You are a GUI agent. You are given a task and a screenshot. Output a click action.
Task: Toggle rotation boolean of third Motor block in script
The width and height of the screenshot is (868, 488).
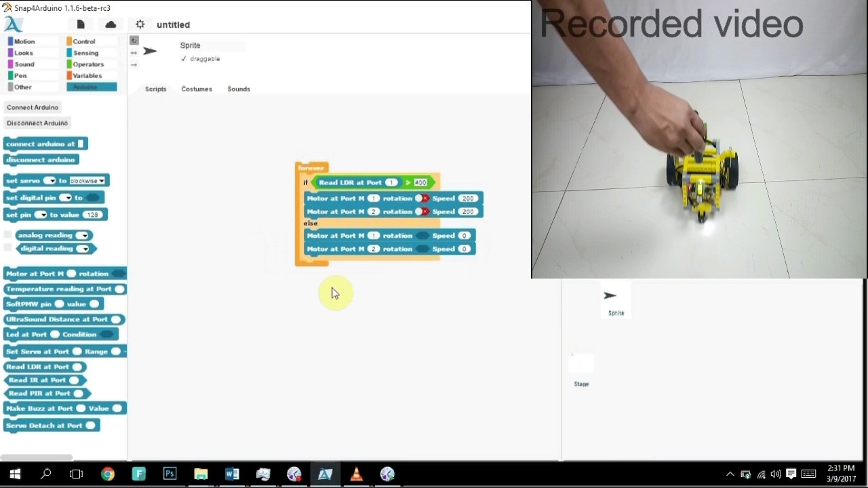422,235
